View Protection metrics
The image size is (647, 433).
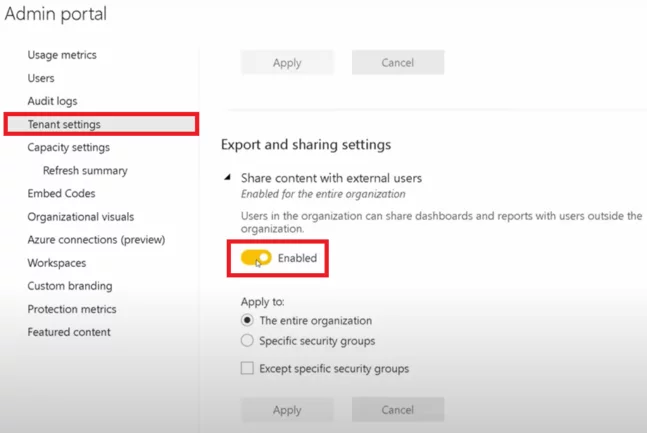(x=72, y=309)
